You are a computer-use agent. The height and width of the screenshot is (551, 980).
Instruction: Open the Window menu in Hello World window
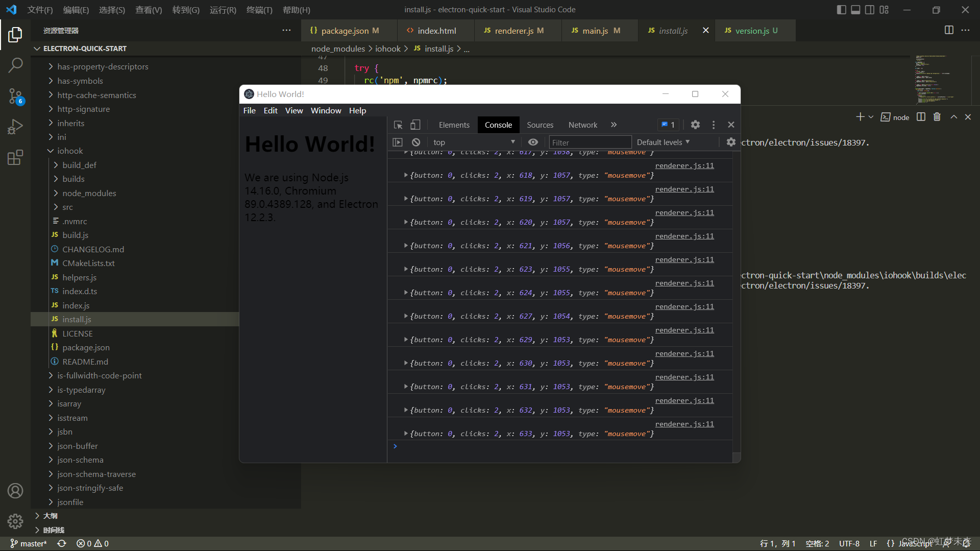(326, 110)
